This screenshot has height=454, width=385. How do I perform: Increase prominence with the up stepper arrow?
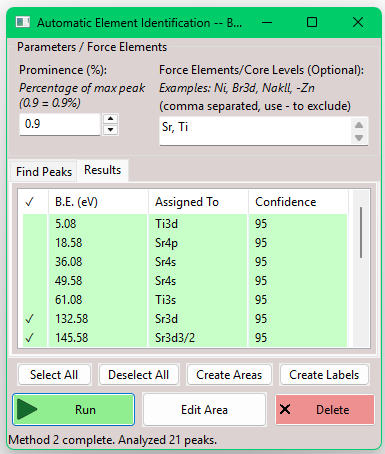click(x=110, y=119)
